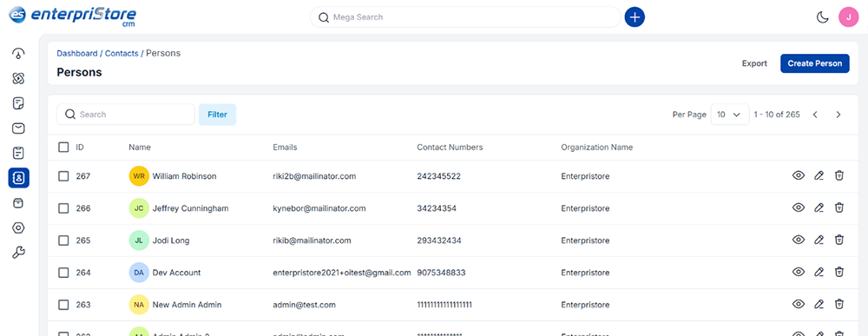View Dev Account with eye icon
Viewport: 868px width, 336px height.
[799, 273]
